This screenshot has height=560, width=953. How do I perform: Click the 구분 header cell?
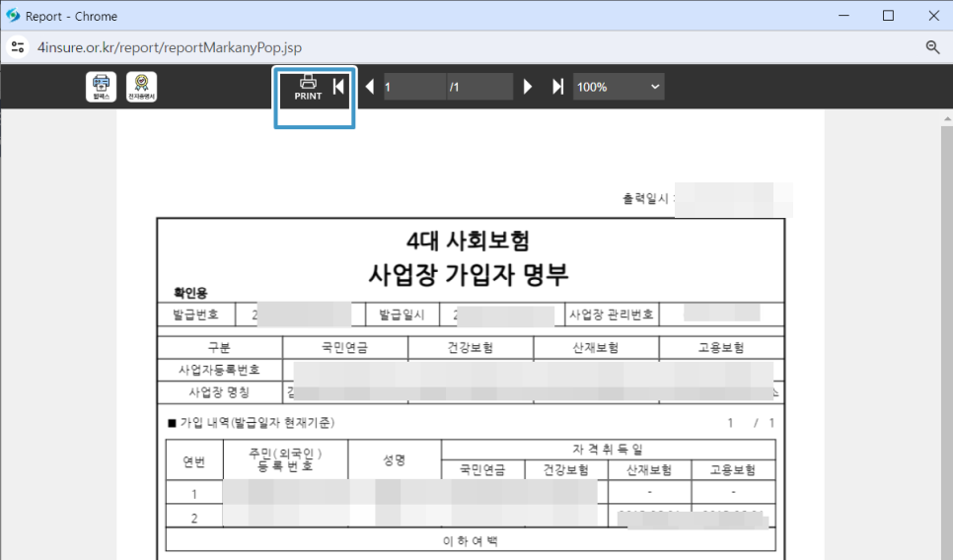[219, 347]
